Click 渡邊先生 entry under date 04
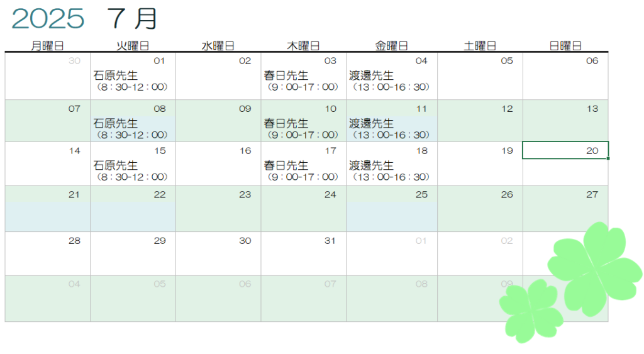644x354 pixels. pos(371,75)
